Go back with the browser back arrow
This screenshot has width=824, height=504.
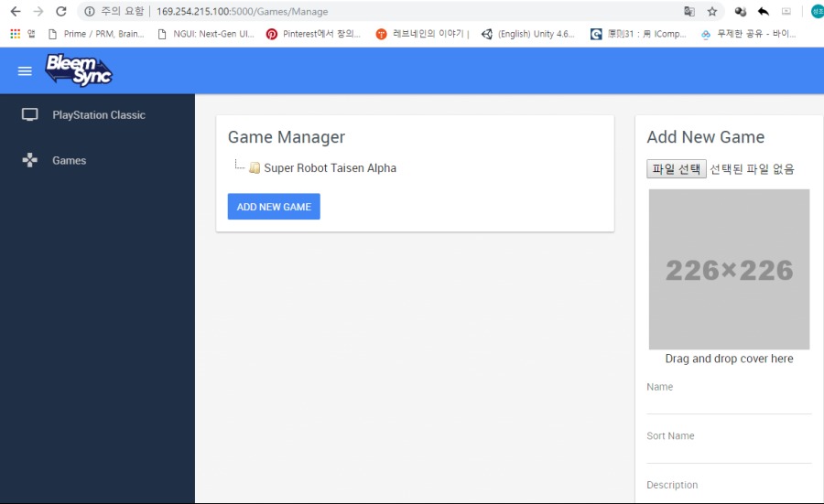click(16, 11)
